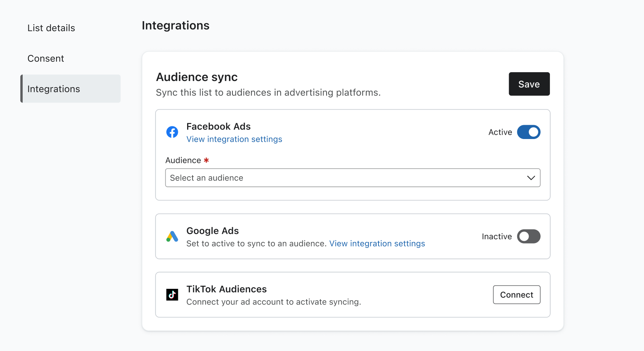The height and width of the screenshot is (351, 644).
Task: Click the Facebook logo icon
Action: (172, 132)
